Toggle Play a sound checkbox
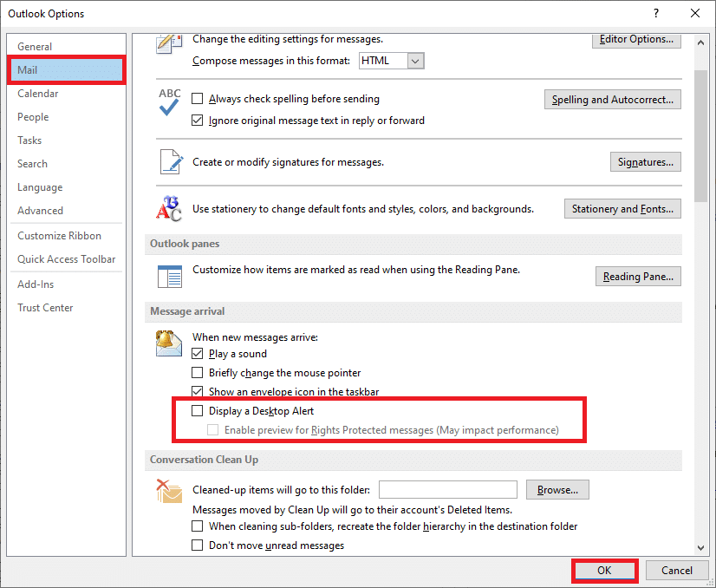 tap(198, 354)
